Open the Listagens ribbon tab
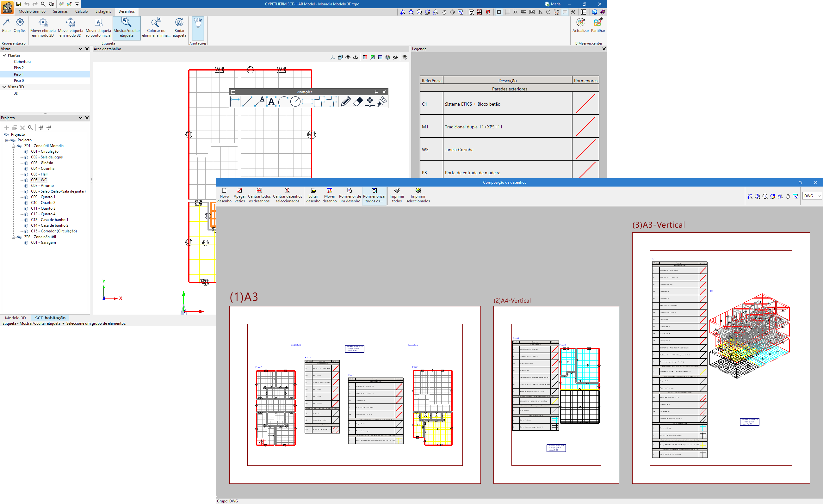The height and width of the screenshot is (504, 823). coord(103,11)
